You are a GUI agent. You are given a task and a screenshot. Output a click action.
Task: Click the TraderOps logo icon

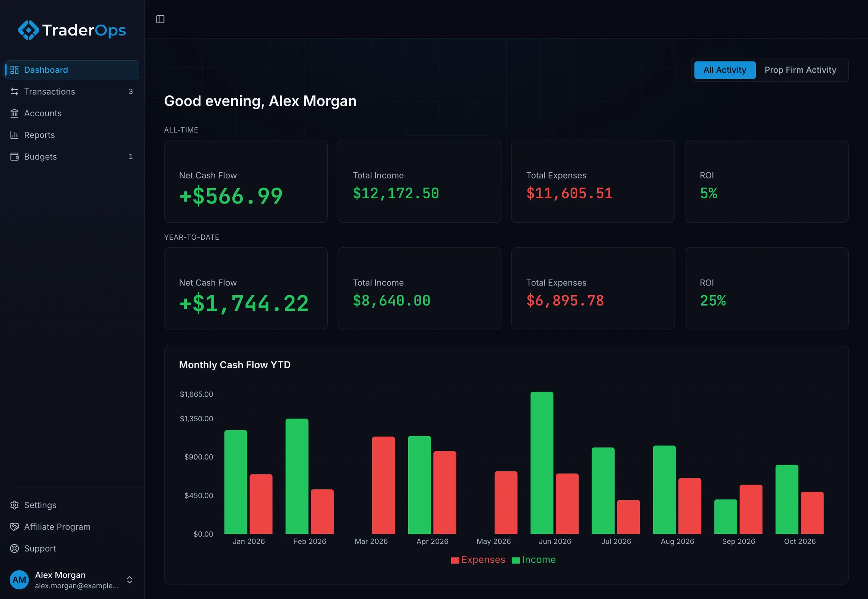click(28, 30)
